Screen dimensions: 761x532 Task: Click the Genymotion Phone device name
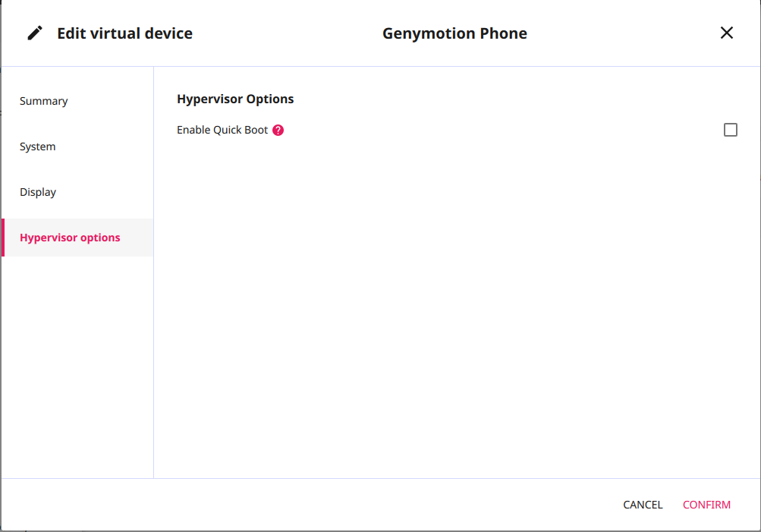[454, 33]
